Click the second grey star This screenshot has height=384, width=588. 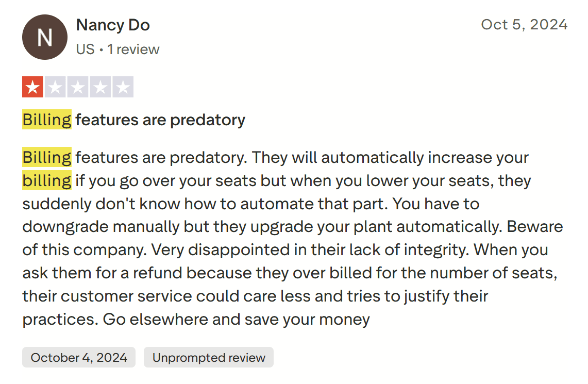click(x=55, y=87)
